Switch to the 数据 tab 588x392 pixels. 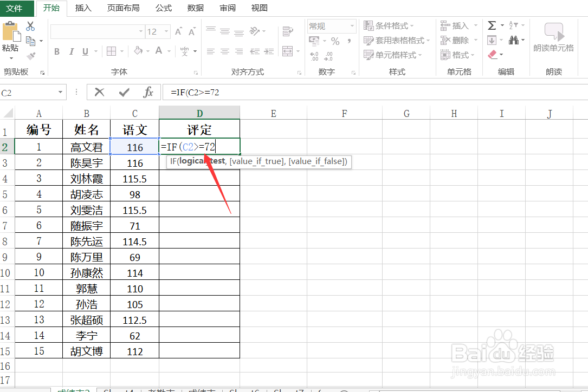[x=196, y=8]
